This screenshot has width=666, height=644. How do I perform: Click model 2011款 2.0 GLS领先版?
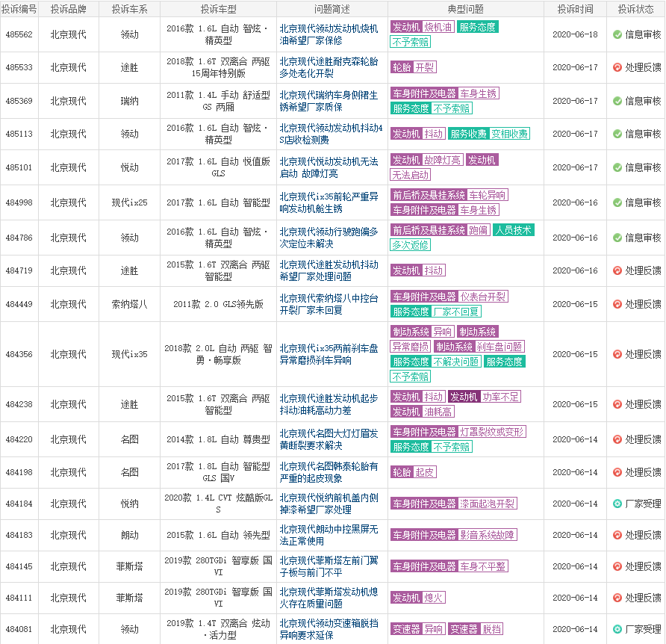[218, 304]
